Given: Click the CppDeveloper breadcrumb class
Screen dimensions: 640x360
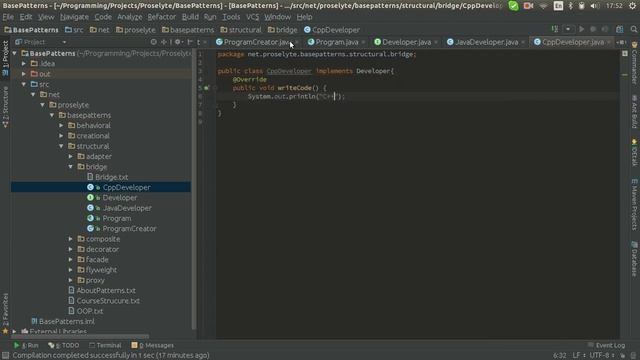Looking at the screenshot, I should 332,30.
